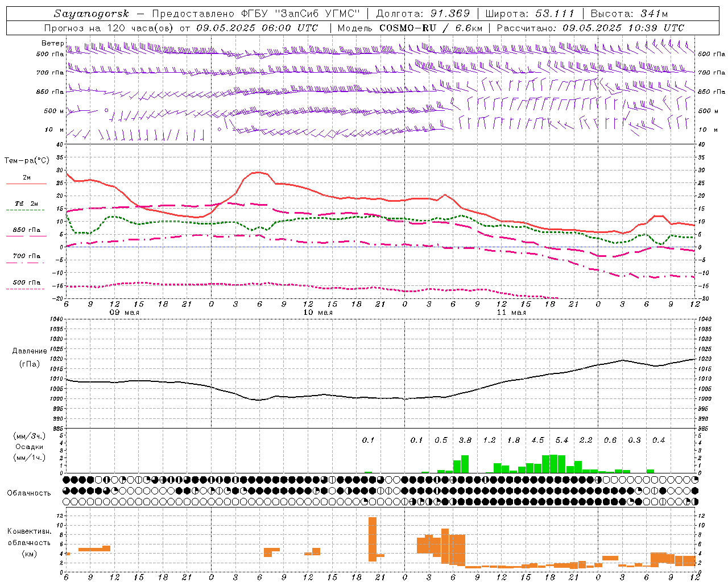The height and width of the screenshot is (582, 728).
Task: Click the forecast start time 09.05.2025 06:00 UTC
Action: click(x=257, y=28)
